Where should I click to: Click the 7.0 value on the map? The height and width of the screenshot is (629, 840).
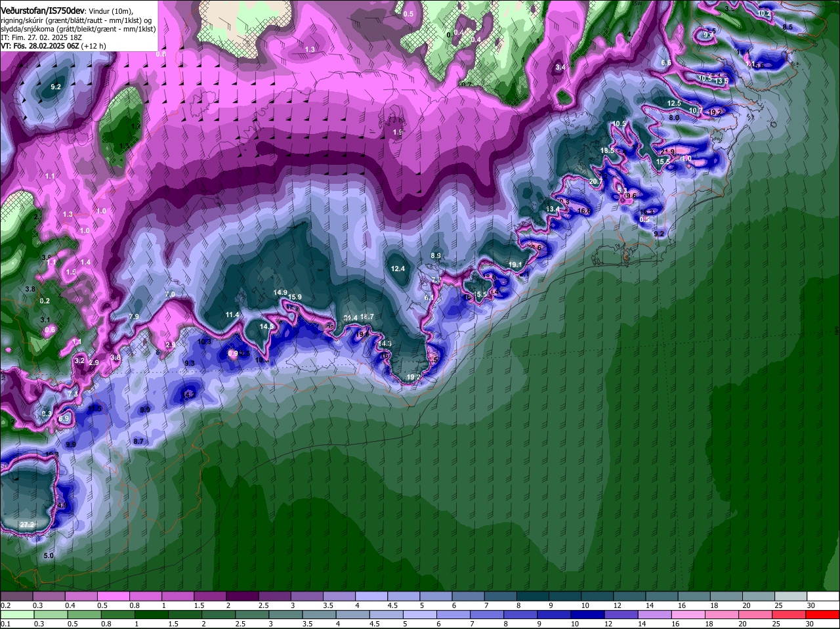pos(170,294)
